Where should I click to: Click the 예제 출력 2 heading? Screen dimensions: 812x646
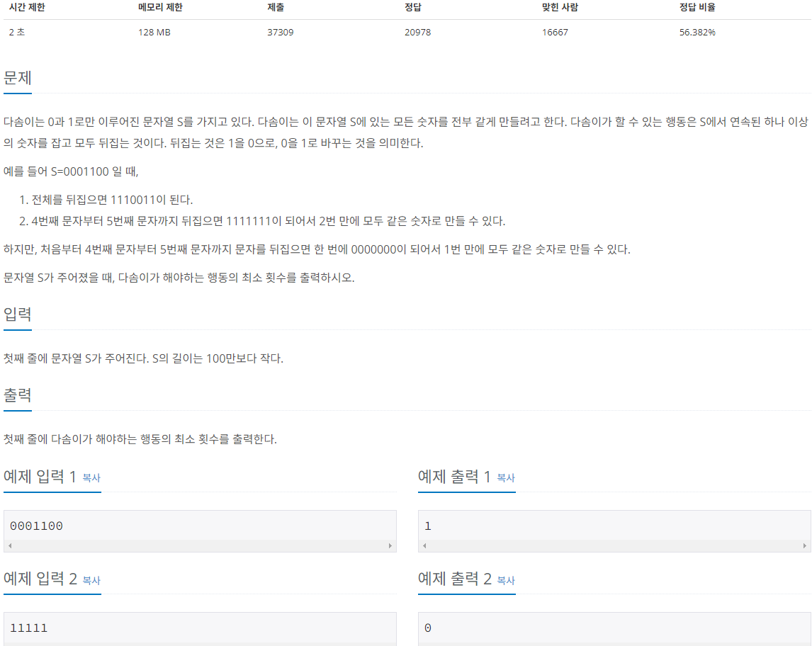pyautogui.click(x=455, y=578)
